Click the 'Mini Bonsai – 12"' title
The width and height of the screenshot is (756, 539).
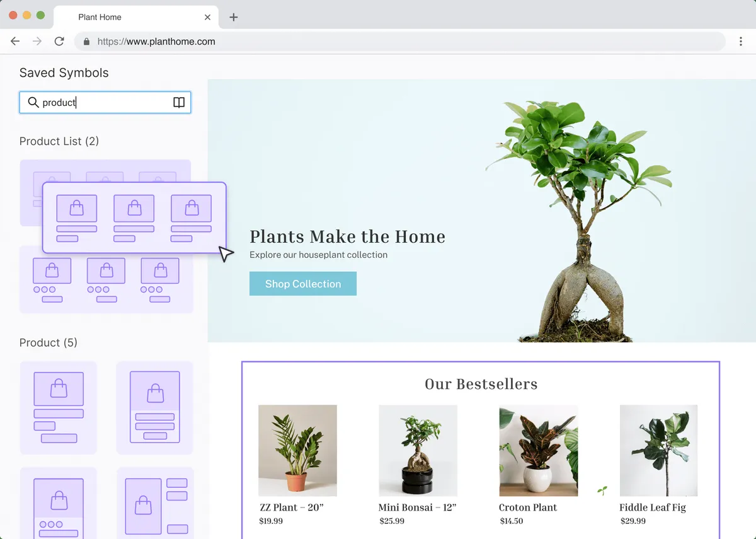tap(417, 507)
